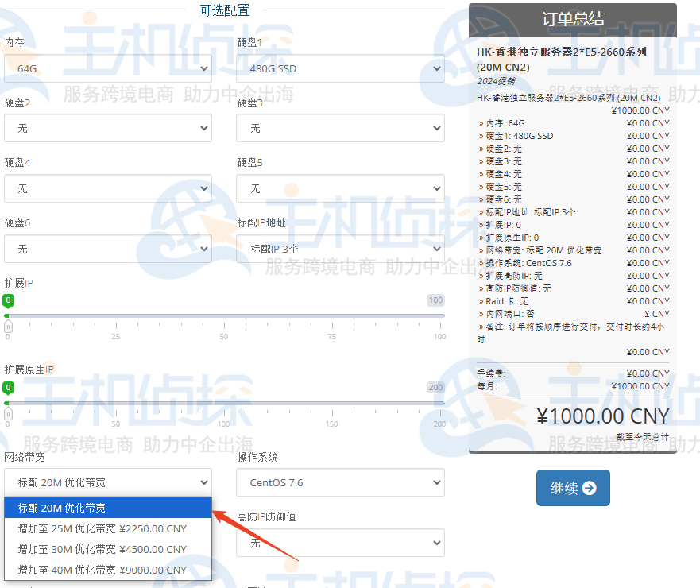Click the Raid 卡: 无 summary line
This screenshot has height=588, width=700.
(573, 301)
